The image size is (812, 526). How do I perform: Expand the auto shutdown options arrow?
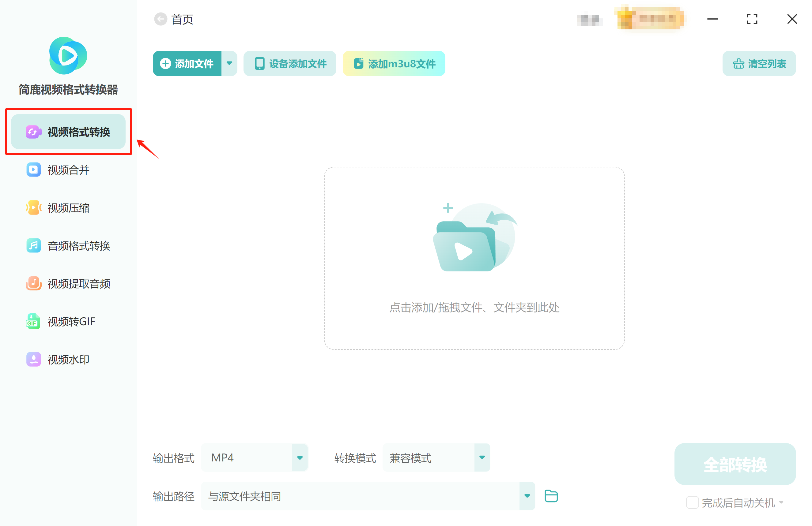click(782, 502)
